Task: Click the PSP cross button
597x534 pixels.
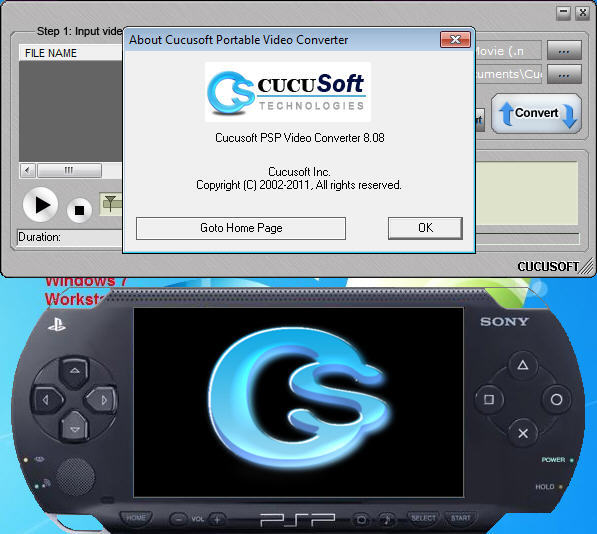Action: 523,433
